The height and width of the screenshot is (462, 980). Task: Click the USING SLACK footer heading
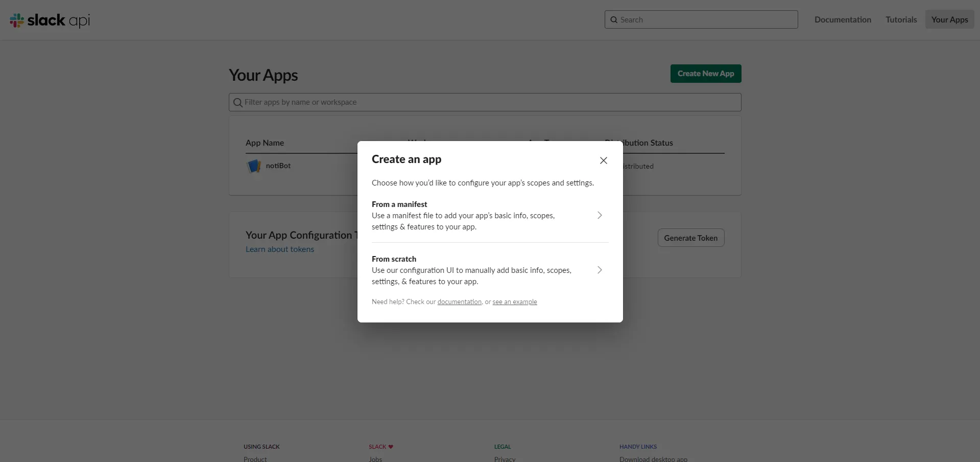tap(261, 447)
